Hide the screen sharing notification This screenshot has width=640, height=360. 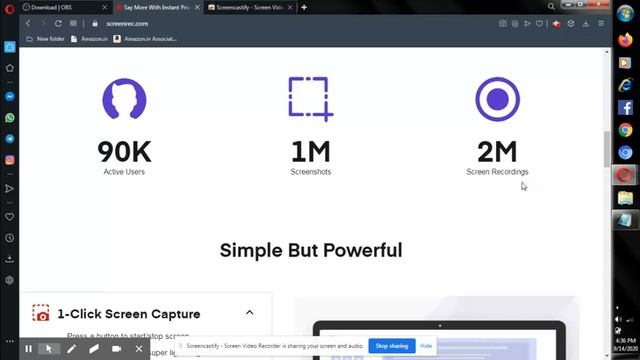426,346
